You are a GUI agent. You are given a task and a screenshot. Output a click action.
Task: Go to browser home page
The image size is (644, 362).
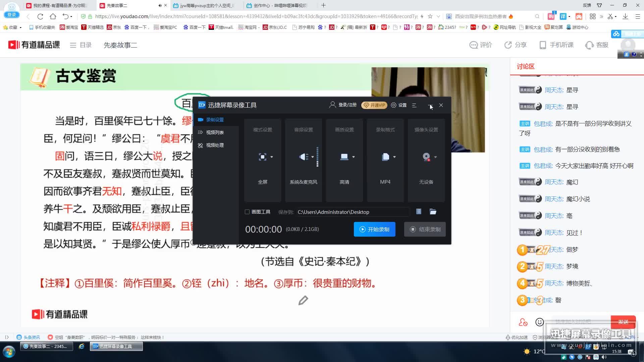coord(53,16)
